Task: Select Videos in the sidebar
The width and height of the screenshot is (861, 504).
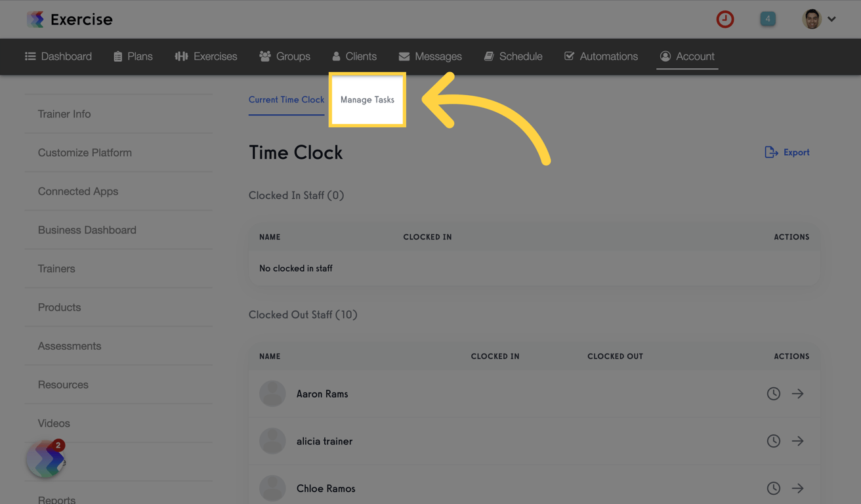Action: tap(54, 424)
